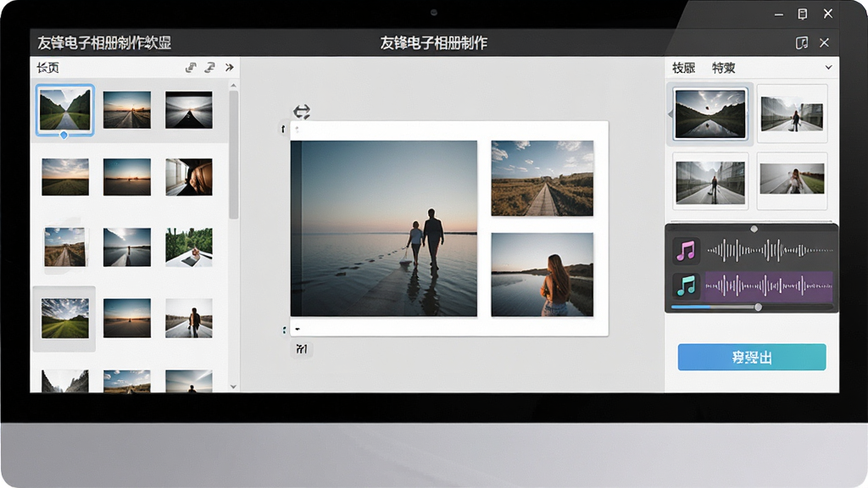Select the left-list thumbnail of person walking away
The image size is (868, 488).
(189, 319)
